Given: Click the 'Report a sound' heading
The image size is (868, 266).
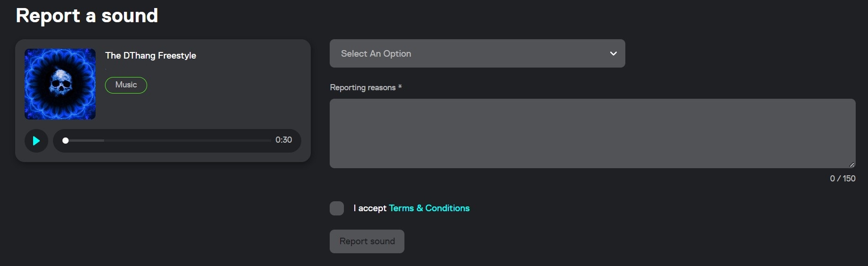Looking at the screenshot, I should [x=87, y=16].
